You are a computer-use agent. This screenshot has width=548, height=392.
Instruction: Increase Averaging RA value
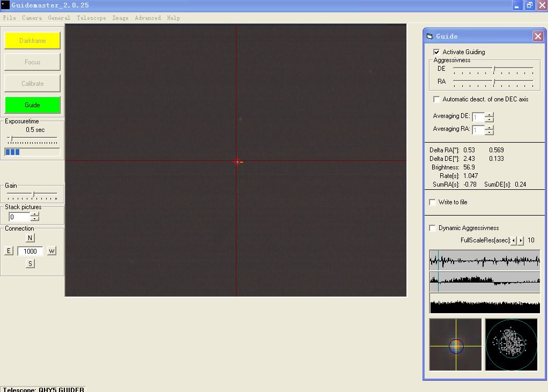tap(489, 128)
